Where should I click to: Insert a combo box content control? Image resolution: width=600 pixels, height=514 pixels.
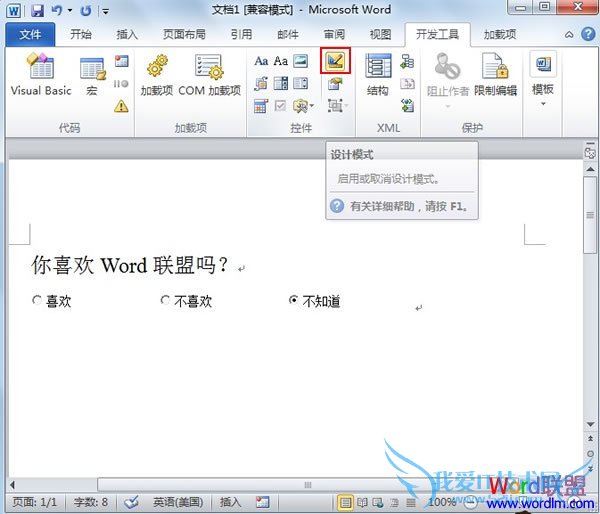tap(280, 83)
